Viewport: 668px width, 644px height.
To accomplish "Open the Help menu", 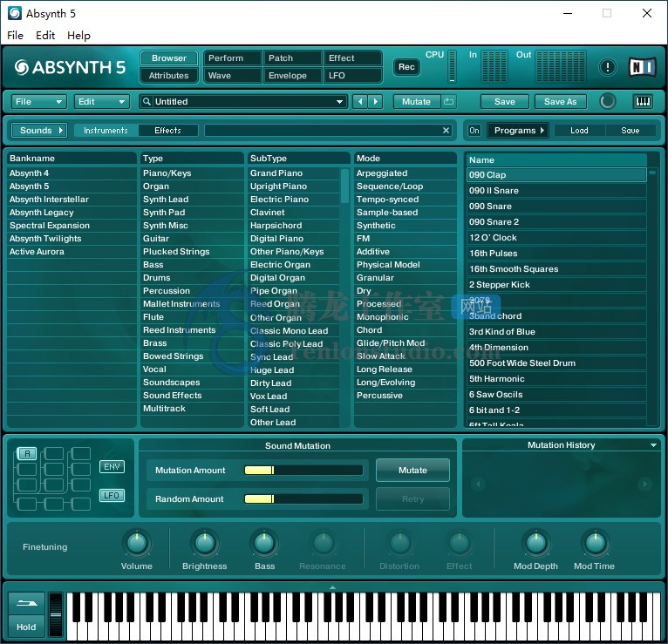I will 78,36.
